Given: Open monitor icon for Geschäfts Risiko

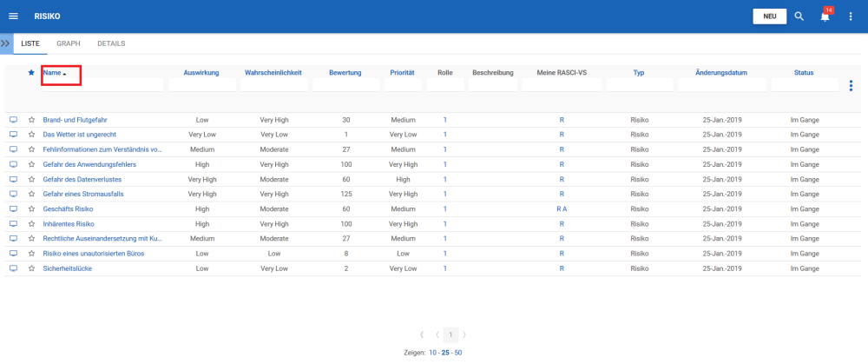Looking at the screenshot, I should pos(14,208).
